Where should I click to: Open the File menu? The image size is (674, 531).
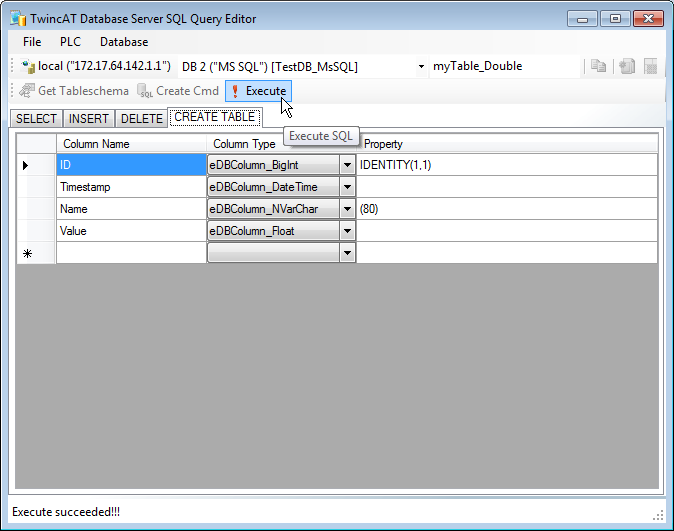coord(32,42)
